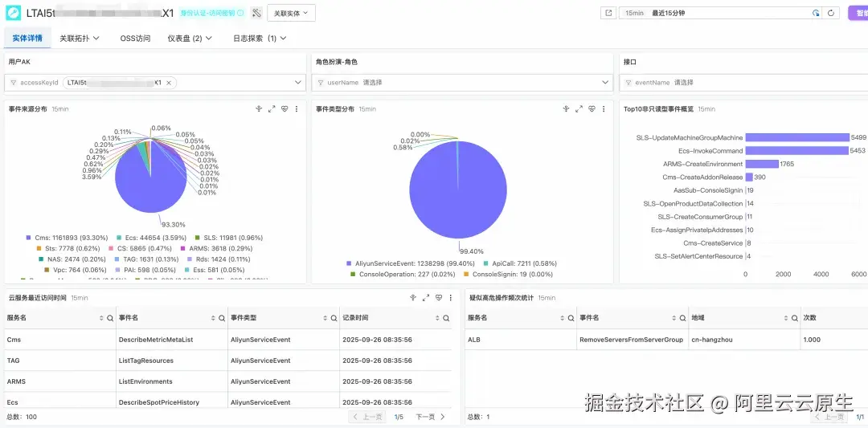Switch to the OSS访问 tab
The width and height of the screenshot is (868, 428).
[135, 39]
